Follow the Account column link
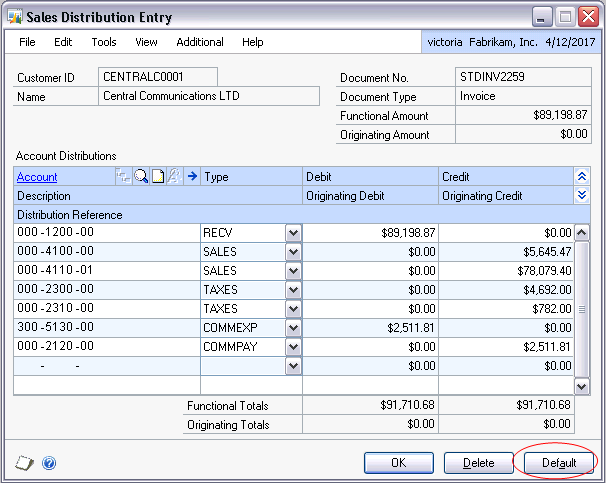The image size is (606, 483). click(37, 177)
